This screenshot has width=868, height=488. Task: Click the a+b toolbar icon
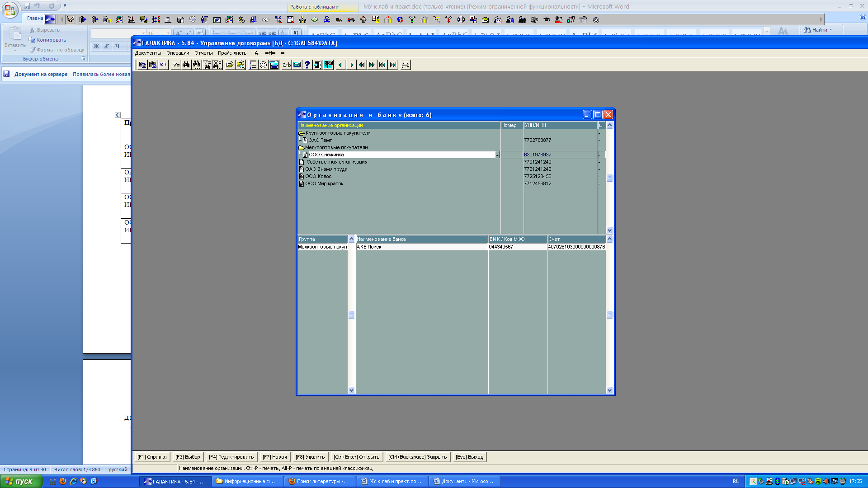(x=287, y=65)
